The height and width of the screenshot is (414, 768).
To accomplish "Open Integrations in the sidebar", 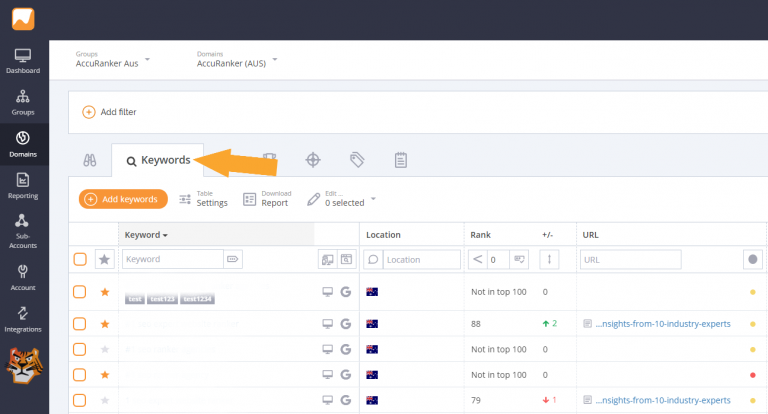I will (23, 319).
